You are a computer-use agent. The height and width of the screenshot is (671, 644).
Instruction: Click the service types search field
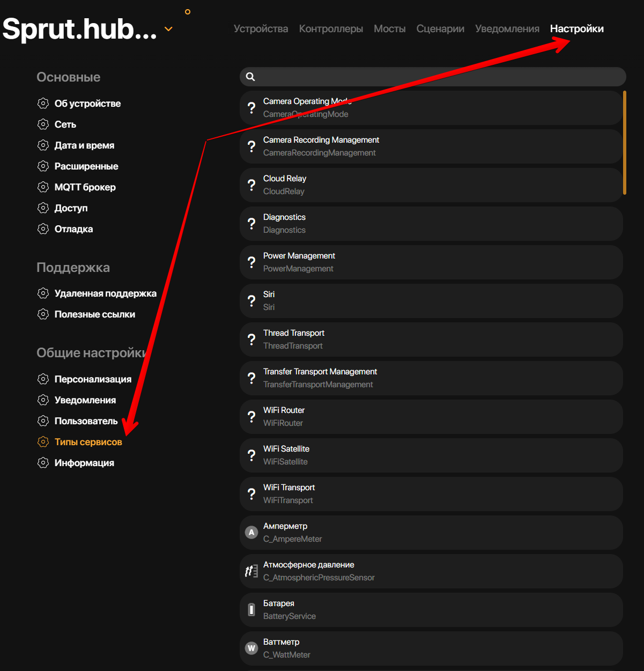440,77
